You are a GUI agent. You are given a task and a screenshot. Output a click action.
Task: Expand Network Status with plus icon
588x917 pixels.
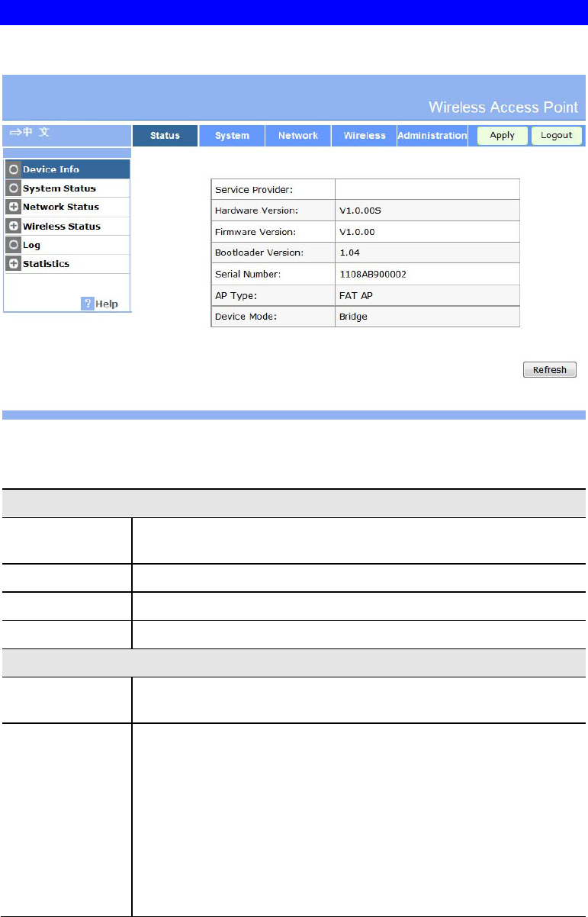point(13,207)
